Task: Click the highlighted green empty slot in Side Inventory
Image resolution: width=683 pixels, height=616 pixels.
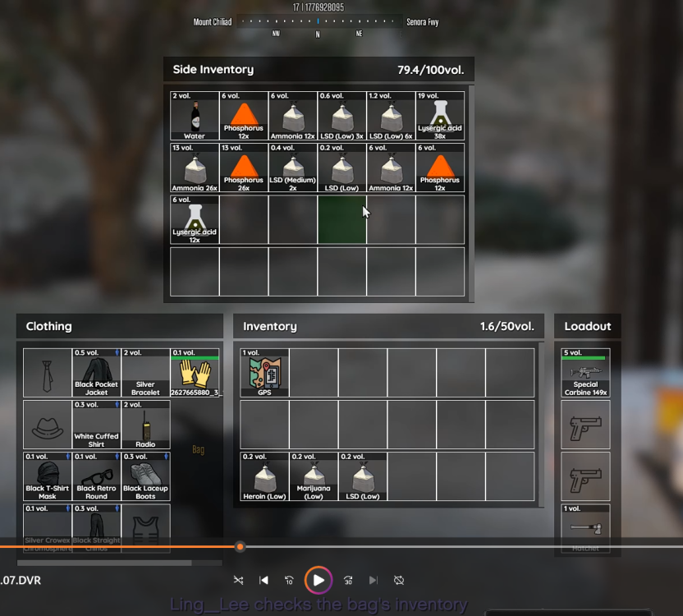Action: point(342,219)
